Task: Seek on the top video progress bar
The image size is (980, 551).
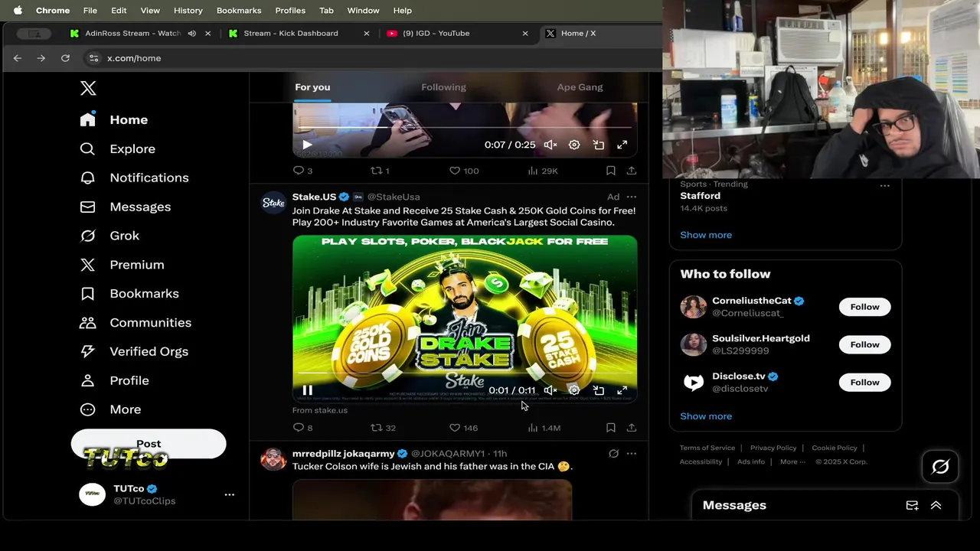Action: tap(465, 128)
